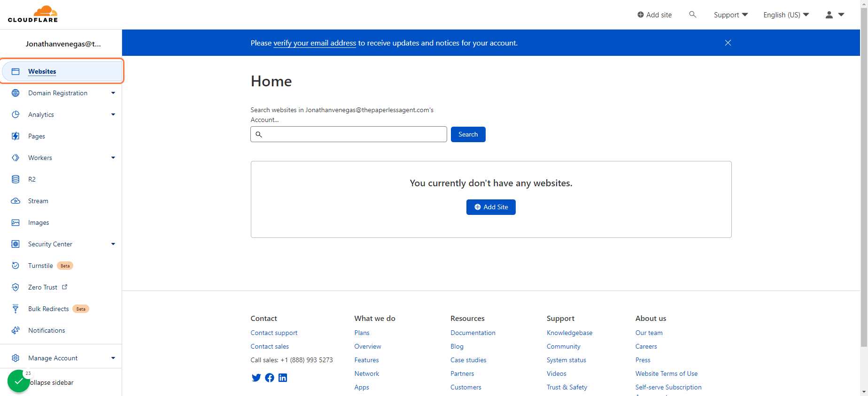Click the Notifications megaphone icon
Viewport: 868px width, 396px height.
tap(15, 330)
